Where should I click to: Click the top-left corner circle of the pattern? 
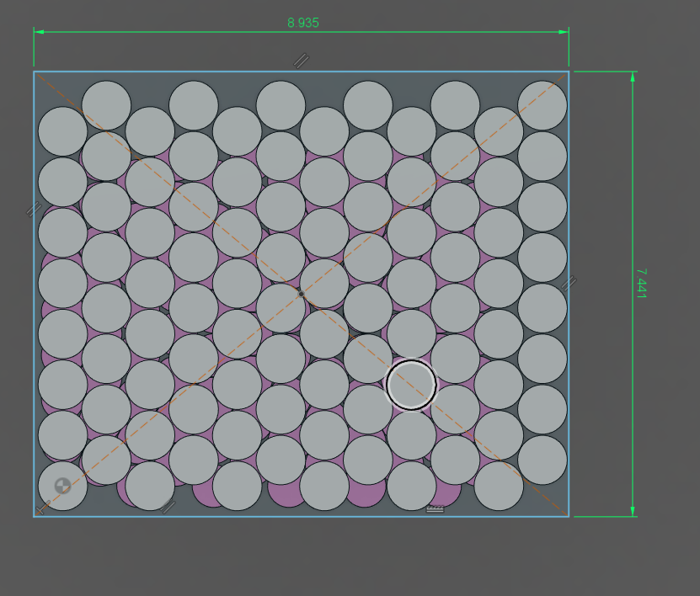tap(63, 131)
